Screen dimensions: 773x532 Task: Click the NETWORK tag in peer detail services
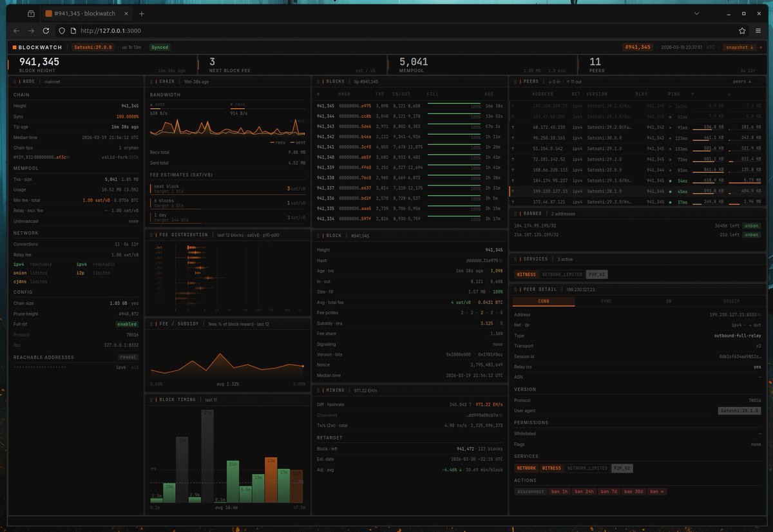click(x=526, y=468)
